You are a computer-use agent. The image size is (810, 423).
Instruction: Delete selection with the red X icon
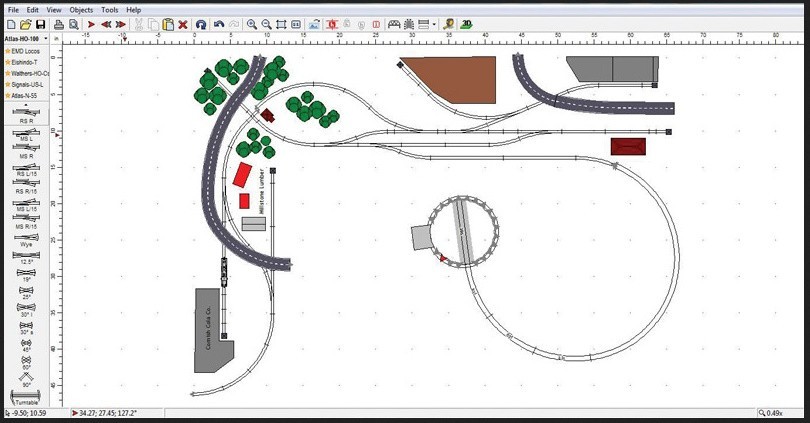(183, 23)
